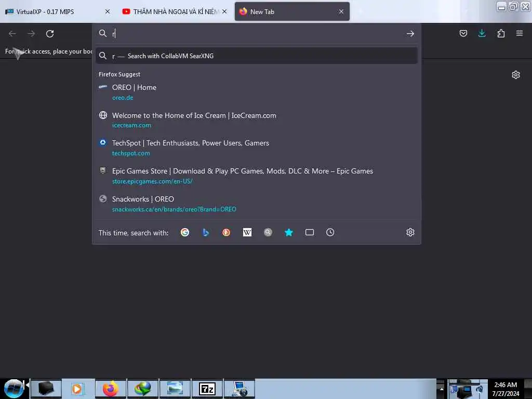Open the Extensions puzzle icon
This screenshot has width=532, height=399.
point(501,33)
